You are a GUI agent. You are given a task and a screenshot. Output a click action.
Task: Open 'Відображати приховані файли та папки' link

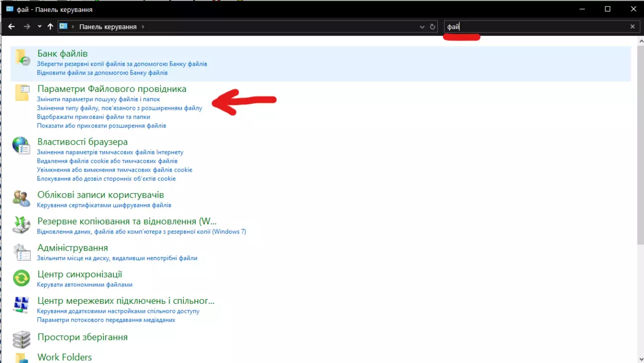coord(93,117)
